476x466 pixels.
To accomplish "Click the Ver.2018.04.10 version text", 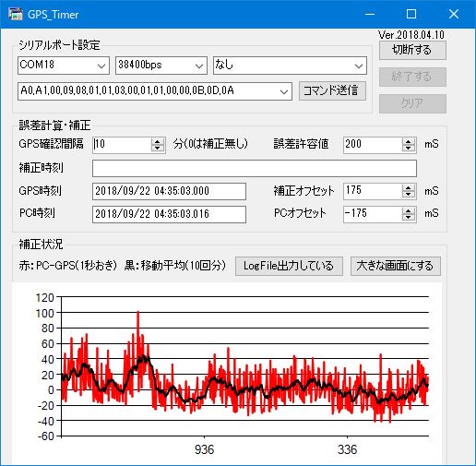I will pos(411,35).
